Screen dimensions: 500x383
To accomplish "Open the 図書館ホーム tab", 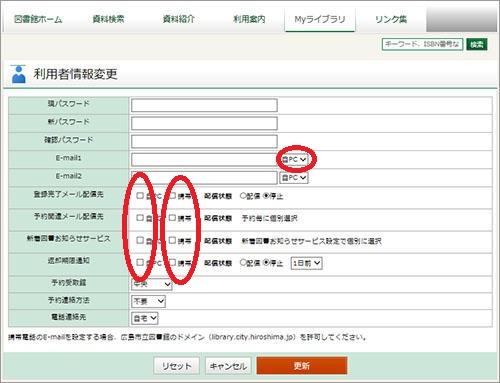I will [x=38, y=19].
